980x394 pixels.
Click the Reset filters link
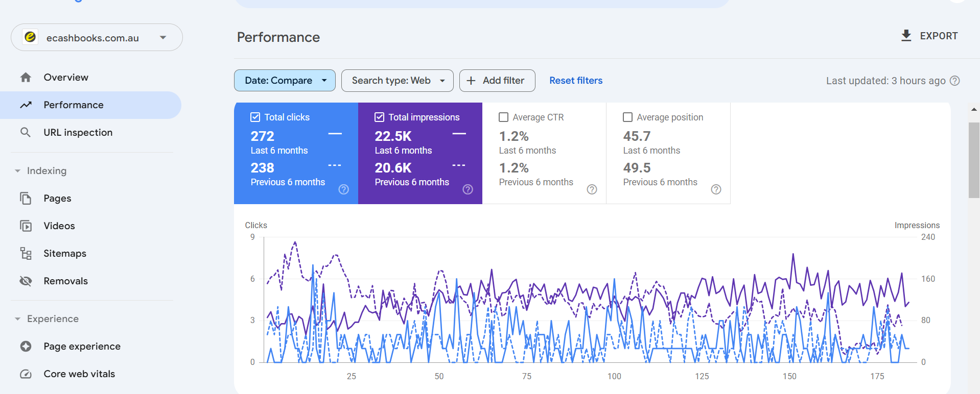tap(575, 81)
